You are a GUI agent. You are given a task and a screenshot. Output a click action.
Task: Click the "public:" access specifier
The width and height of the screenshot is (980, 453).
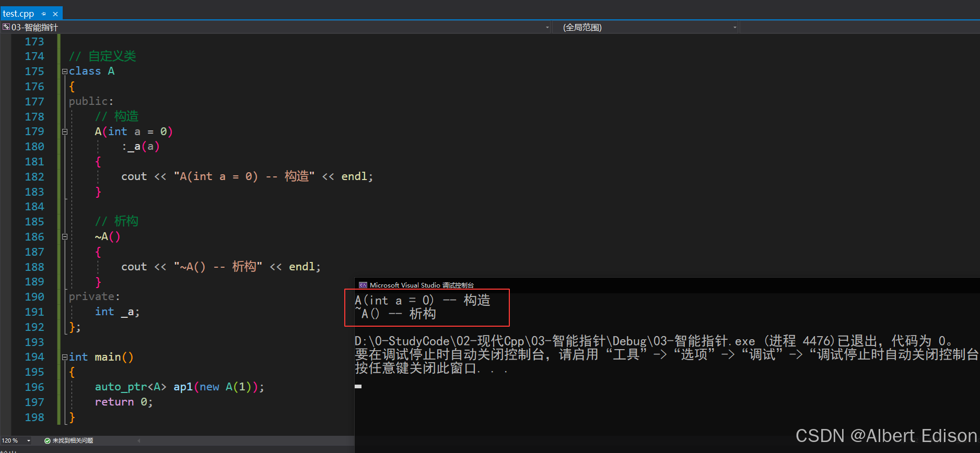click(91, 101)
